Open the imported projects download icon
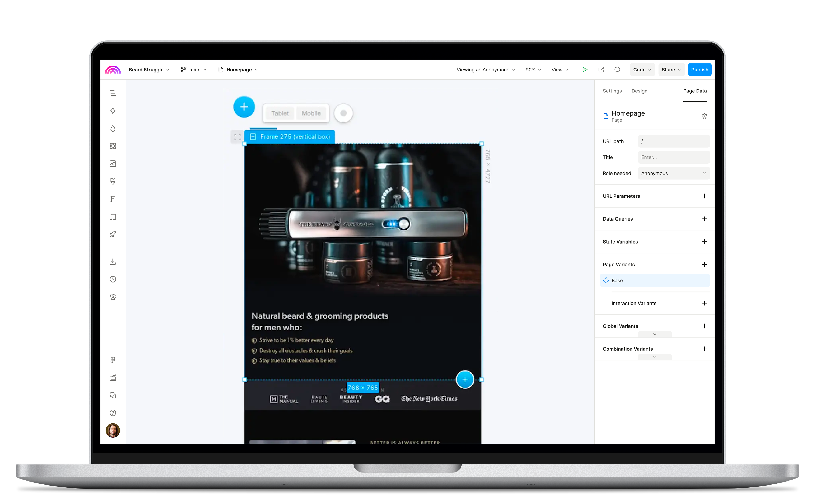This screenshot has height=504, width=815. click(x=113, y=262)
